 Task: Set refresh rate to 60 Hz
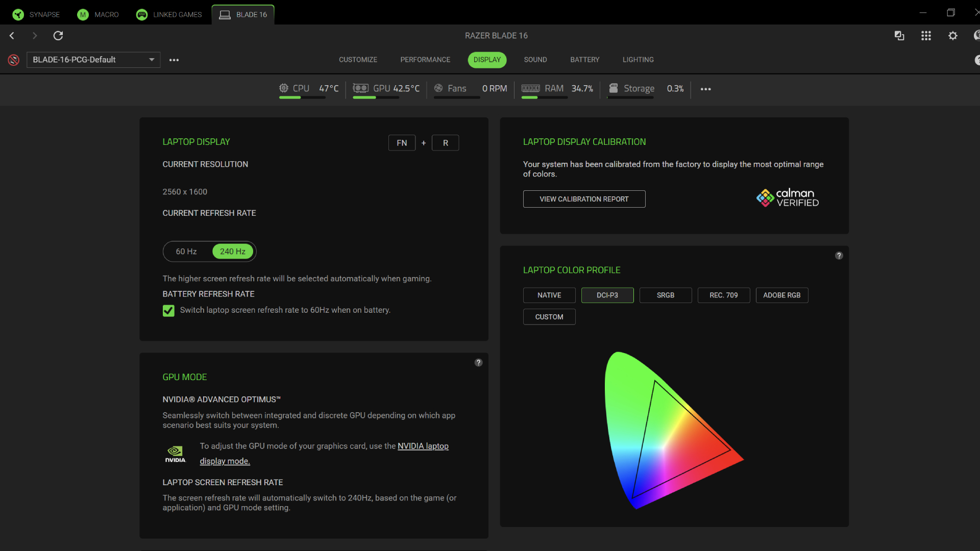[x=186, y=252]
